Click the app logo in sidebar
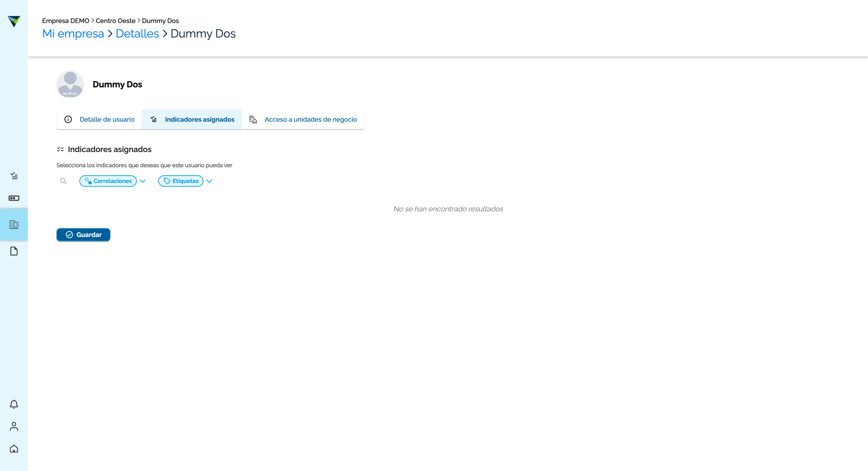The width and height of the screenshot is (868, 471). pos(14,21)
